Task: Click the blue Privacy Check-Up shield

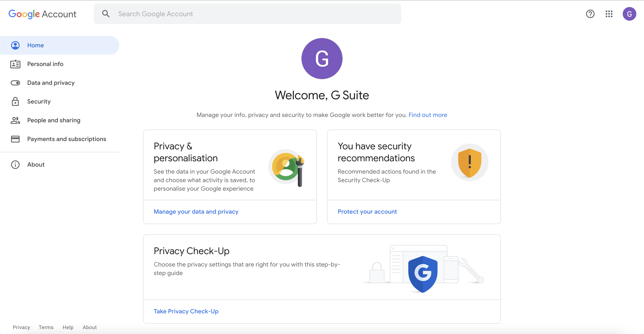Action: click(423, 274)
